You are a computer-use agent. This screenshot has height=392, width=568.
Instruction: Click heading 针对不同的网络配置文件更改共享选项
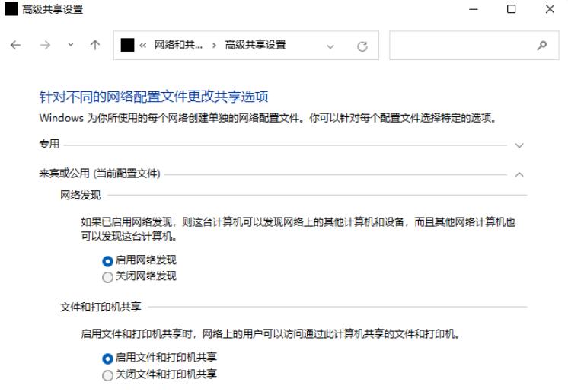coord(154,97)
